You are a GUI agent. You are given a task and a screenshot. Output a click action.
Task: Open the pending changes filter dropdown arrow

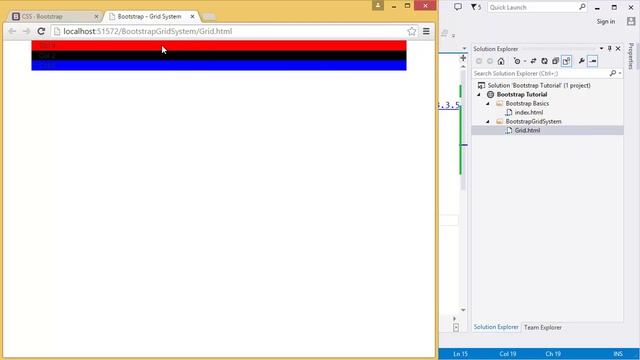click(x=524, y=61)
